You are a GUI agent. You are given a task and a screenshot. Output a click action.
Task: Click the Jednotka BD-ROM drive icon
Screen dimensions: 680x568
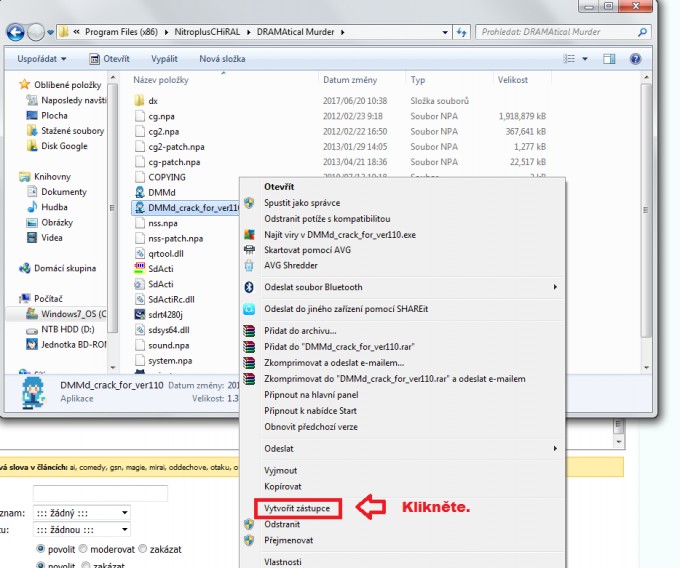[32, 345]
